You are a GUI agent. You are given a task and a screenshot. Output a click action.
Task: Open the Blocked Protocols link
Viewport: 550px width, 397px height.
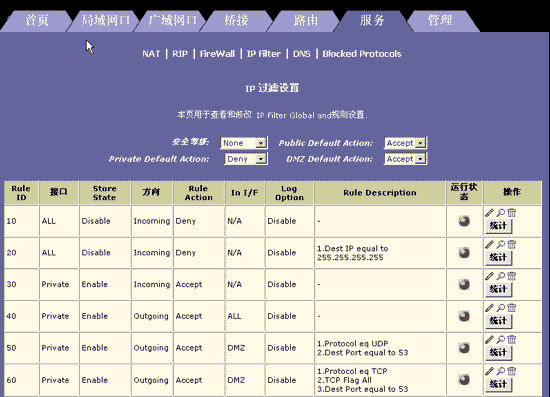coord(362,54)
